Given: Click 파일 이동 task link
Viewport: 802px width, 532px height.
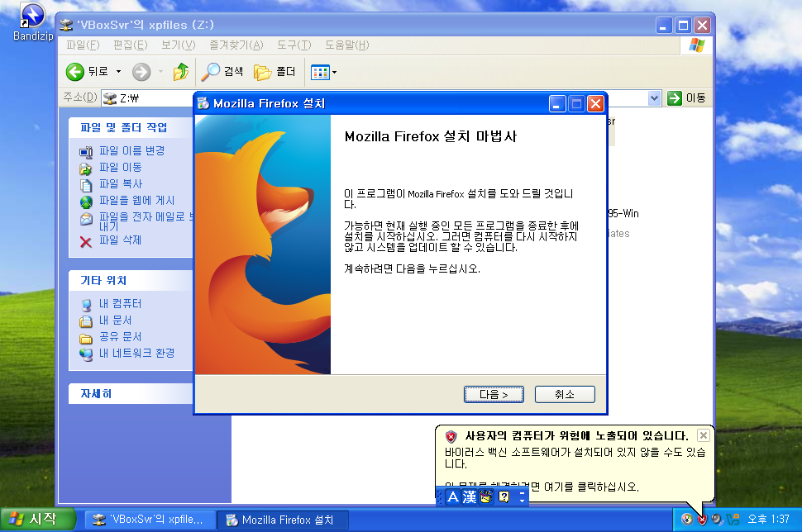Looking at the screenshot, I should (x=120, y=167).
